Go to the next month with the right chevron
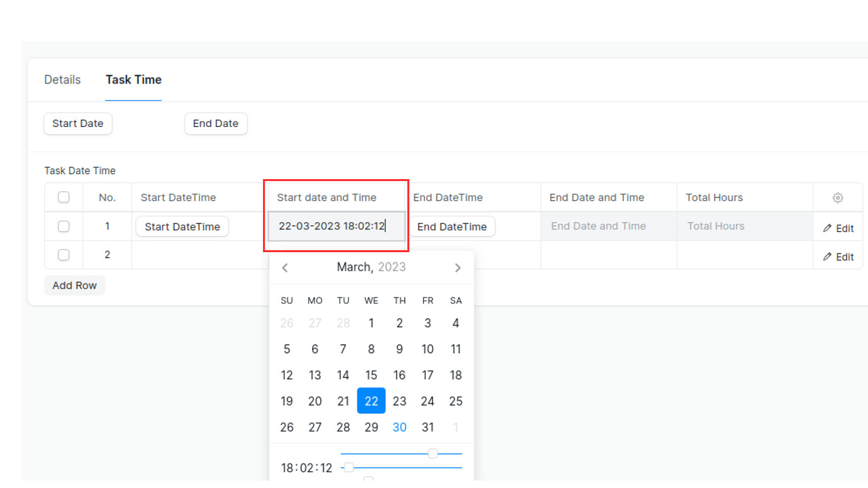 pos(458,267)
